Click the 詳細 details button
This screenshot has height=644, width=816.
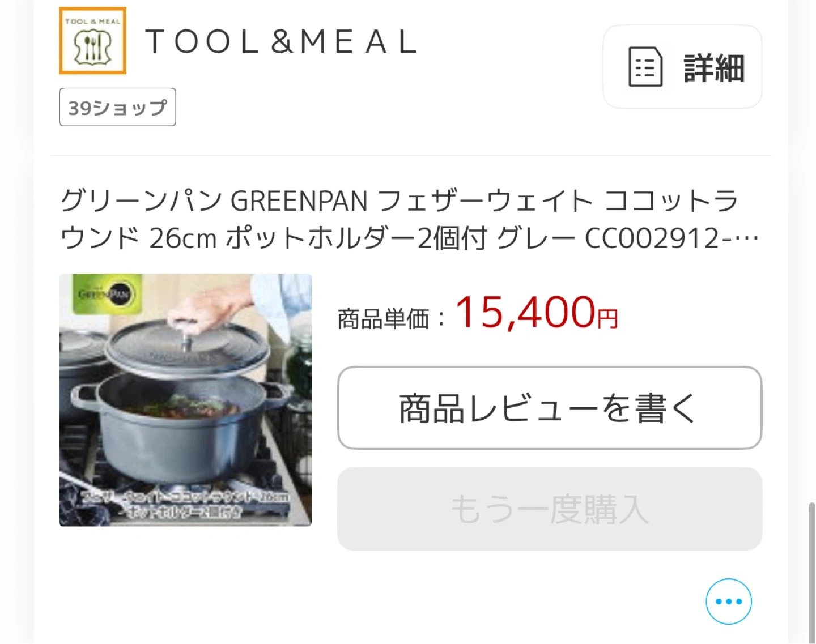[682, 67]
